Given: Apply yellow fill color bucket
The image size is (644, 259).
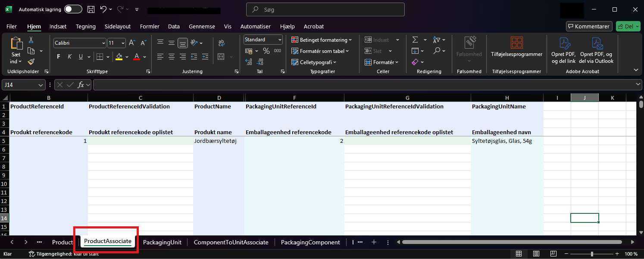Looking at the screenshot, I should point(119,57).
